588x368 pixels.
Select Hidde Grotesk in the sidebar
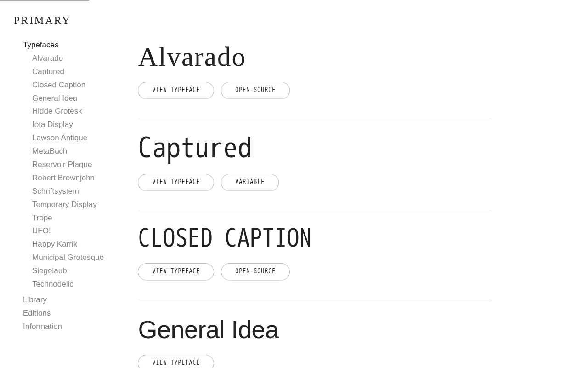pyautogui.click(x=57, y=111)
